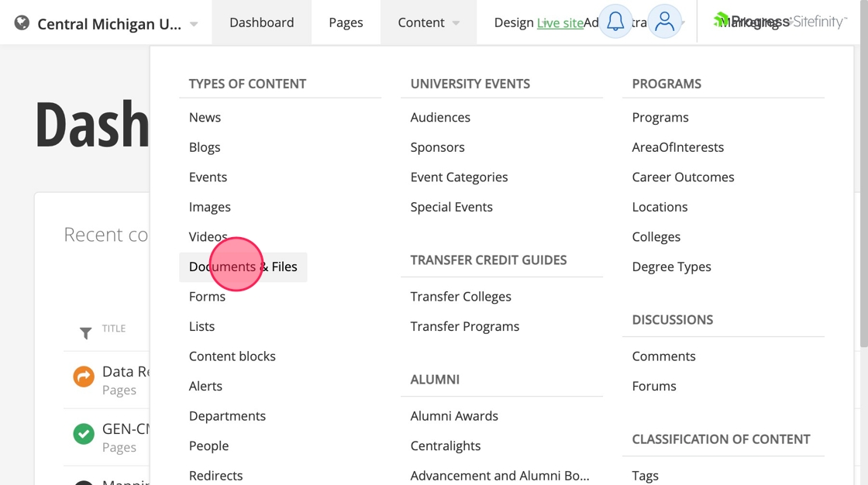Screen dimensions: 868x485
Task: Click the green published checkmark icon
Action: click(x=84, y=434)
